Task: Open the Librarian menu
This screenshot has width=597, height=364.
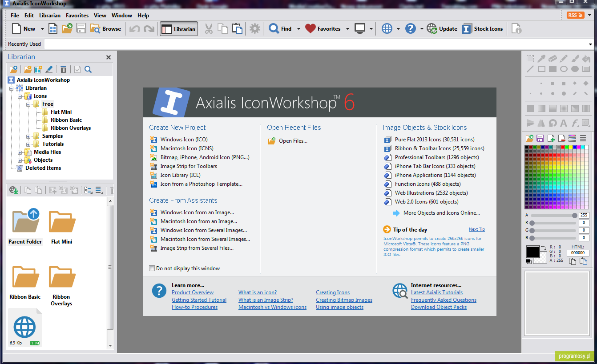Action: click(x=50, y=15)
